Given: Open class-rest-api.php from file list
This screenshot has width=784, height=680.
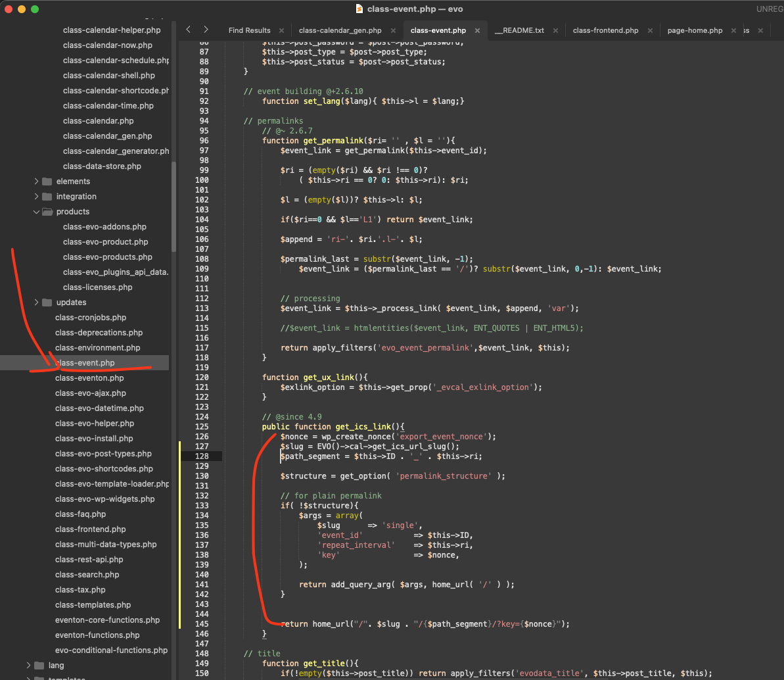Looking at the screenshot, I should tap(89, 560).
